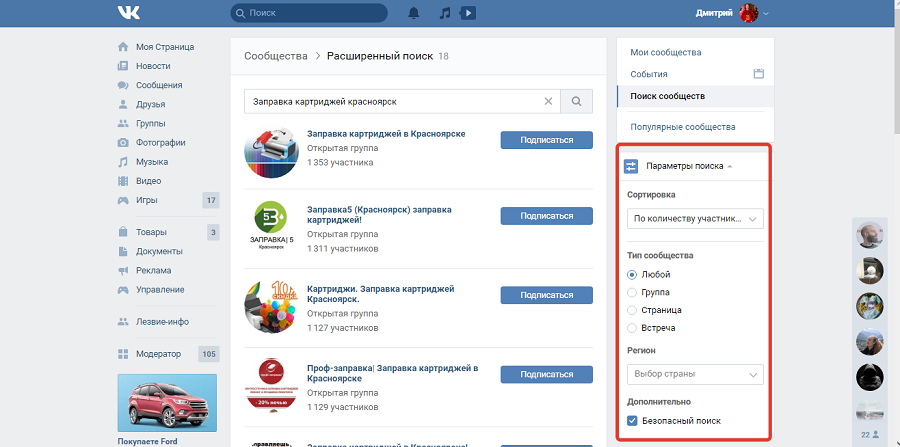Viewport: 900px width, 447px height.
Task: Open the top friend avatar in chat sidebar
Action: (x=870, y=235)
